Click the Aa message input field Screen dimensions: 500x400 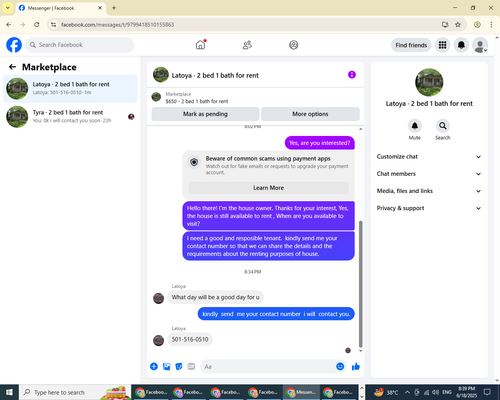(x=267, y=367)
